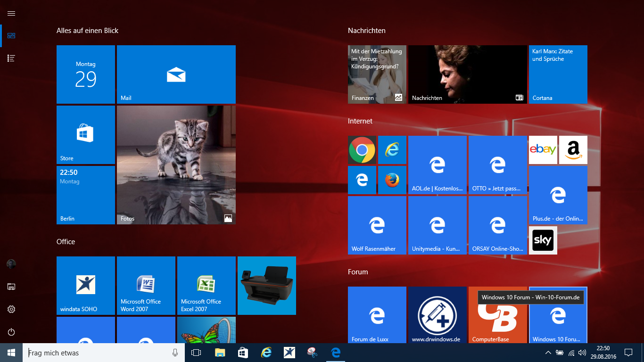Open the Plus.de Edge tile
Image resolution: width=644 pixels, height=362 pixels.
[558, 195]
